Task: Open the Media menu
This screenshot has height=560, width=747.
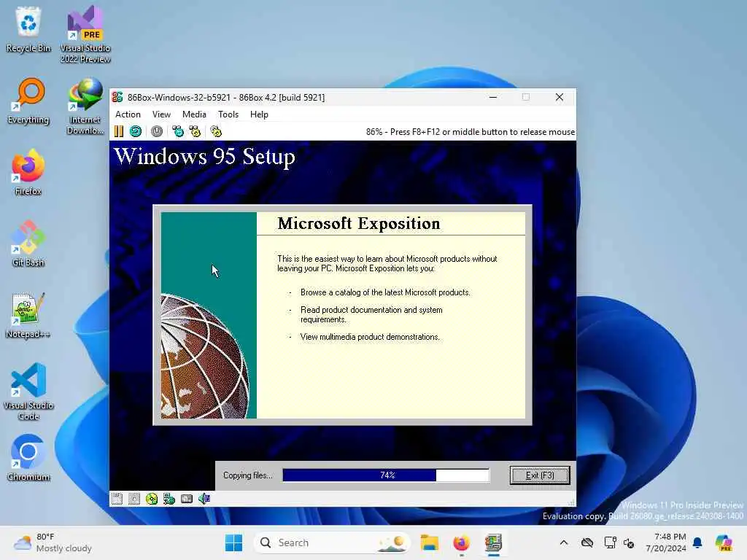Action: pos(194,114)
